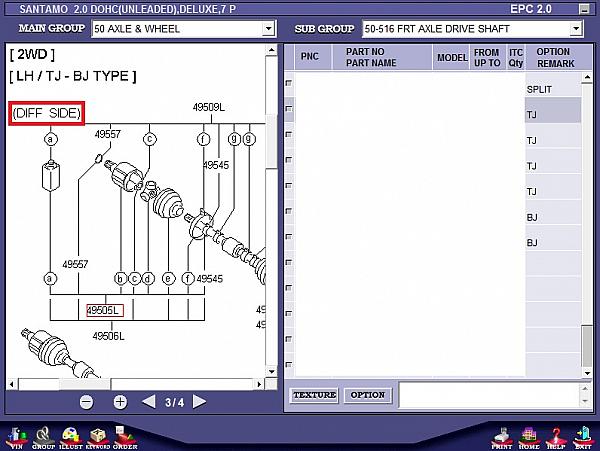Click the illustration horizontal scrollbar thumb
600x451 pixels.
(x=85, y=384)
